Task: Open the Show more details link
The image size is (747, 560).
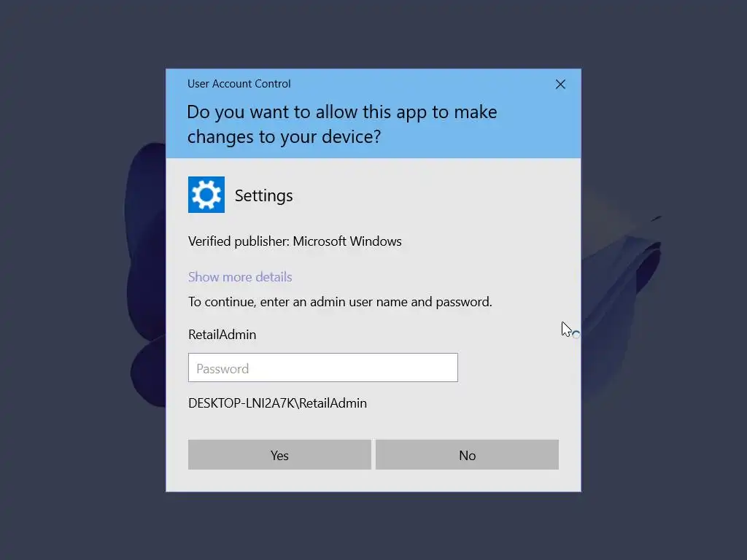Action: coord(240,276)
